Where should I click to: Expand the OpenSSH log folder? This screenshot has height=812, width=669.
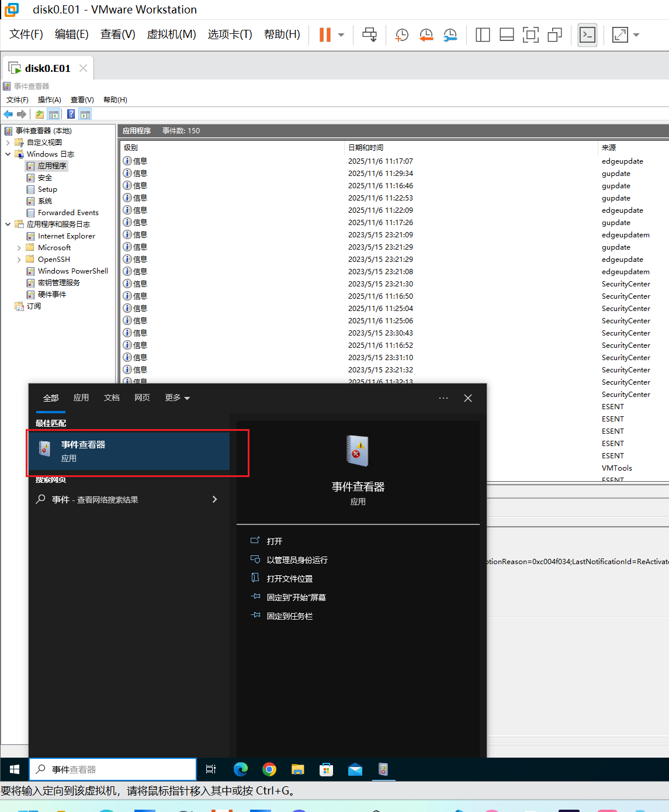coord(19,260)
